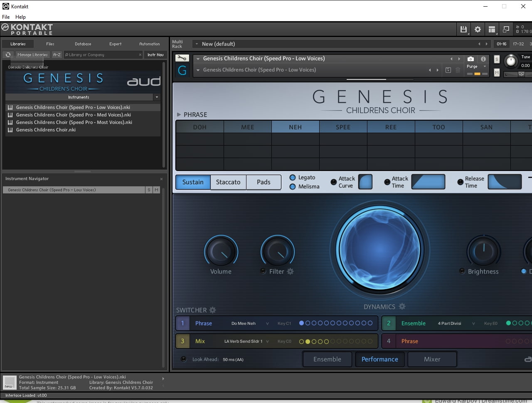Switch to Expert browser tab

(x=116, y=44)
